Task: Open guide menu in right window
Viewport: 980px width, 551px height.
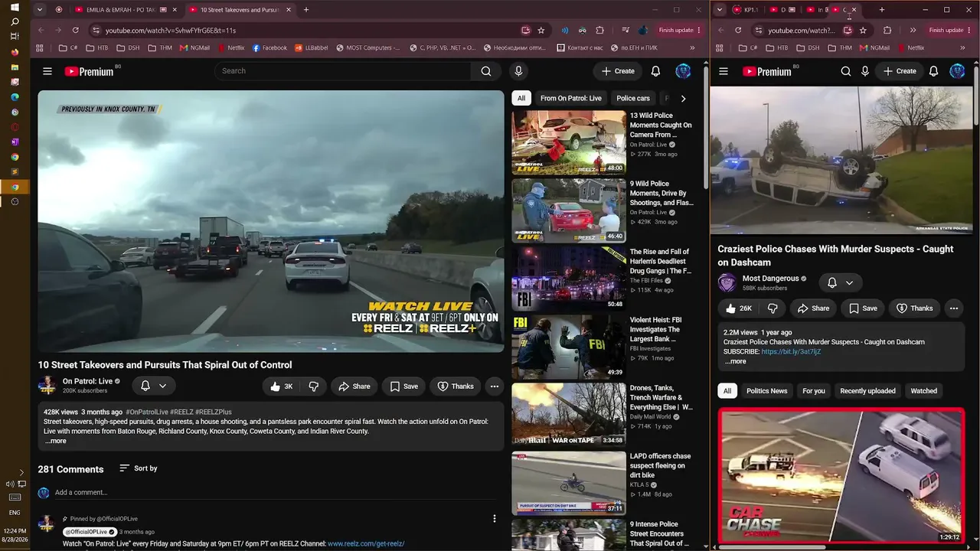Action: pos(724,71)
